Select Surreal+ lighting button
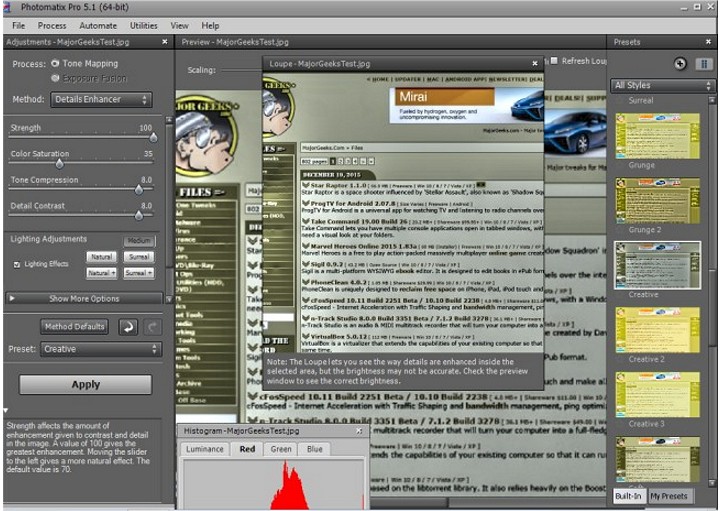The image size is (721, 511). click(139, 273)
